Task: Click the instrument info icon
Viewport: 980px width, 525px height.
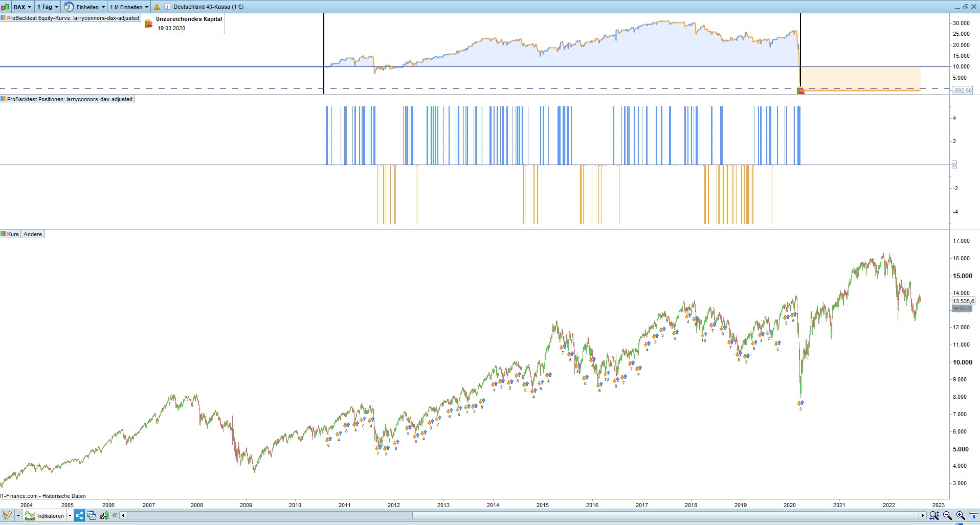Action: click(x=167, y=7)
